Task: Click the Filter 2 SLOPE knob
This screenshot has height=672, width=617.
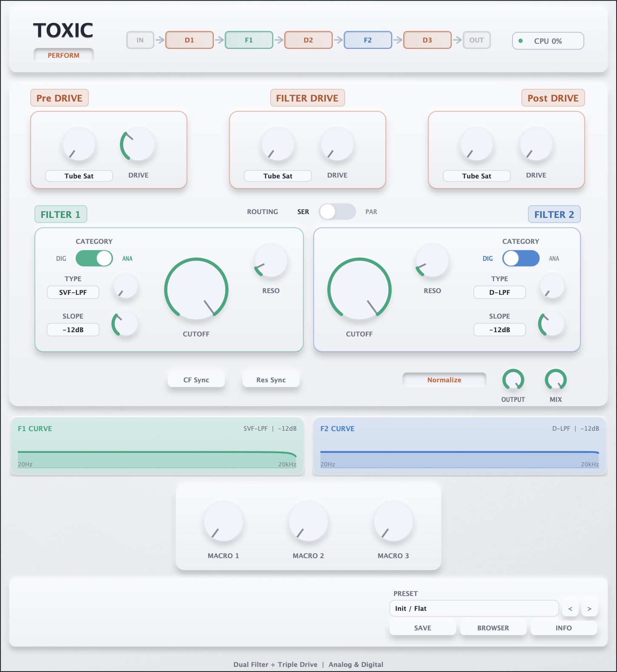Action: coord(552,325)
